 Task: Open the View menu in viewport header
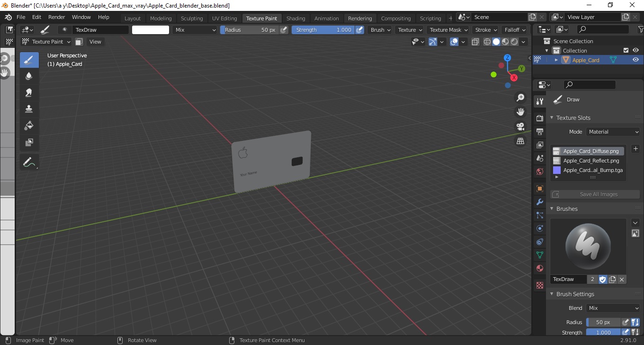tap(95, 42)
